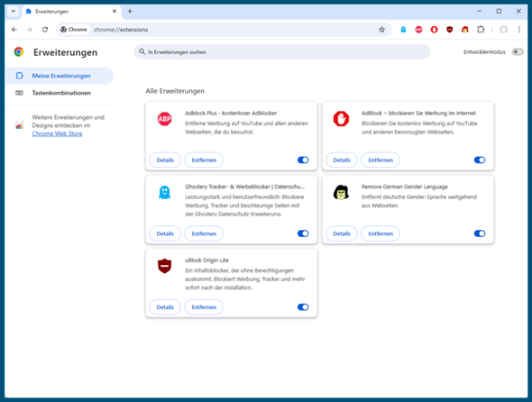Open Details for Ghostery
Image resolution: width=532 pixels, height=402 pixels.
pos(165,233)
